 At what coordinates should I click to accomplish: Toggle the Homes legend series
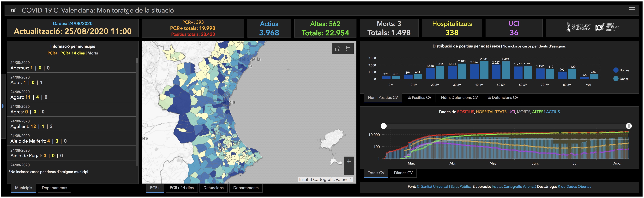click(x=621, y=70)
